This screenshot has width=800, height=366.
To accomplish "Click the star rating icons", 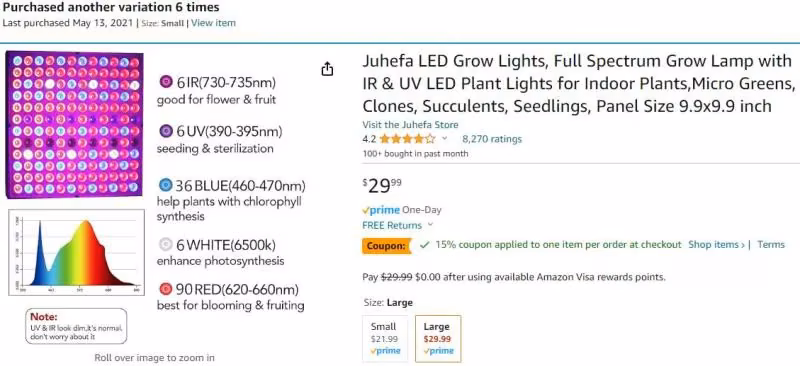I will (407, 139).
